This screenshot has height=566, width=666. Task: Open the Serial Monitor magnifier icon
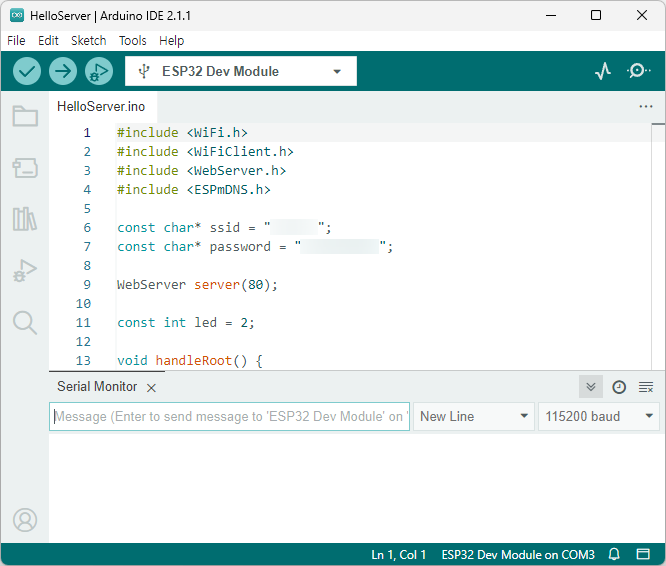(x=638, y=71)
